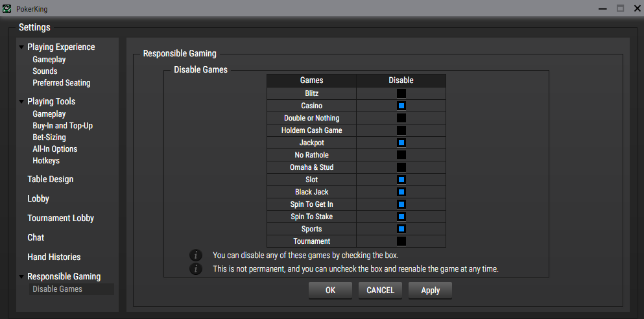Image resolution: width=644 pixels, height=319 pixels.
Task: Click the PokerKing app icon in title bar
Action: tap(7, 8)
